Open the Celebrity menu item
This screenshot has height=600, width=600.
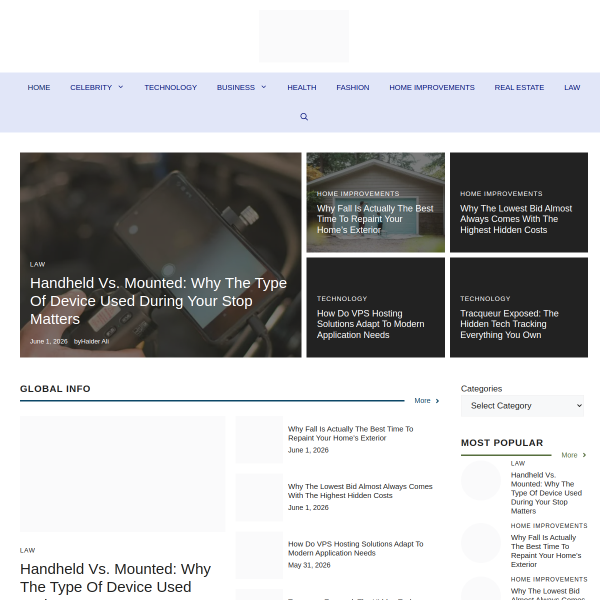click(91, 88)
